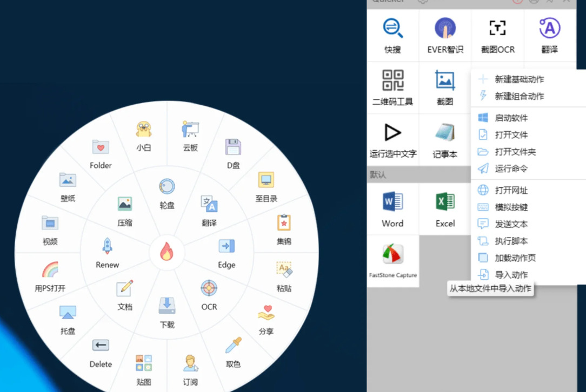The width and height of the screenshot is (586, 392).
Task: Open the 下载 downloads wheel item
Action: coord(167,313)
